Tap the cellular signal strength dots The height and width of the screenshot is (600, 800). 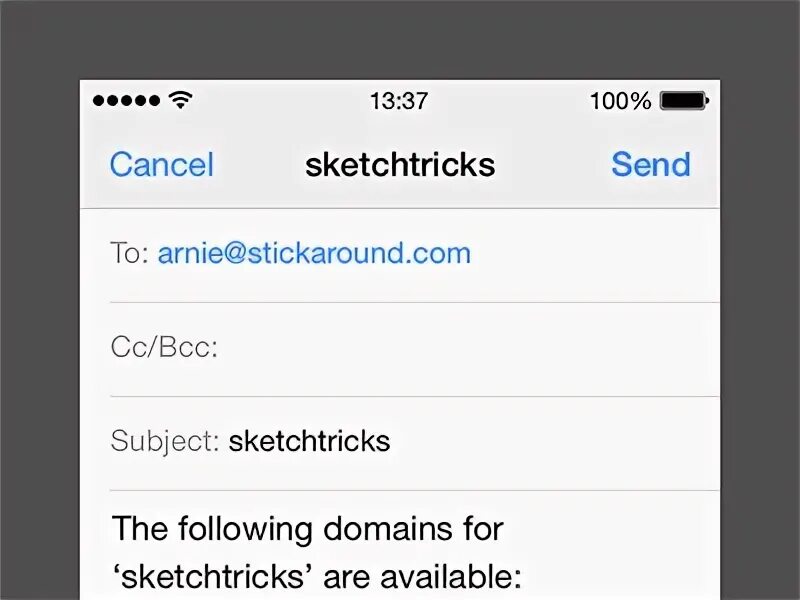coord(126,101)
